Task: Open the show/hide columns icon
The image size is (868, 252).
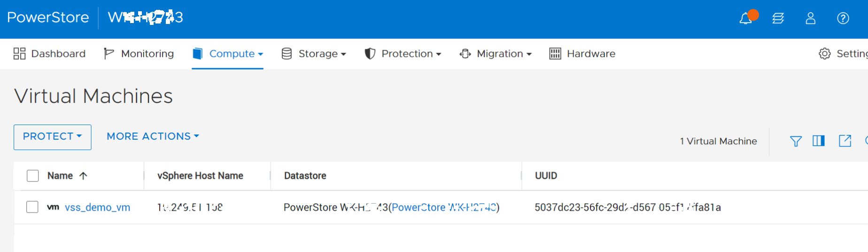Action: coord(819,141)
